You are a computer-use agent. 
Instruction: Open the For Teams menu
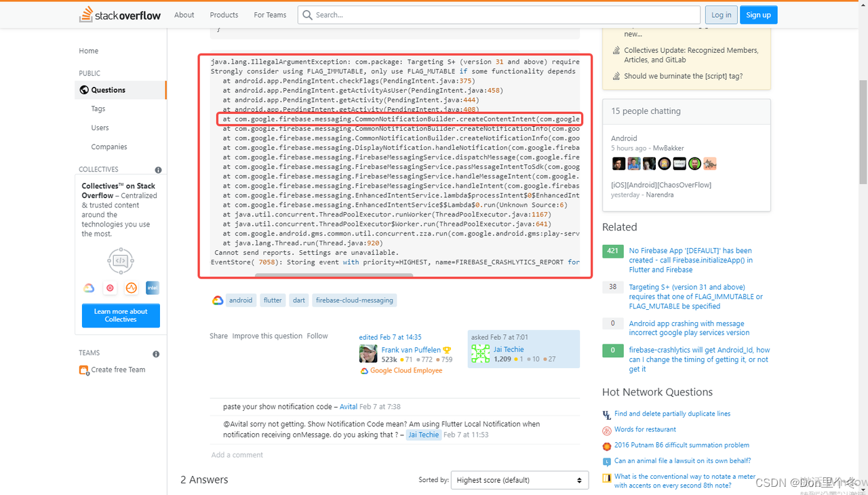pos(270,15)
